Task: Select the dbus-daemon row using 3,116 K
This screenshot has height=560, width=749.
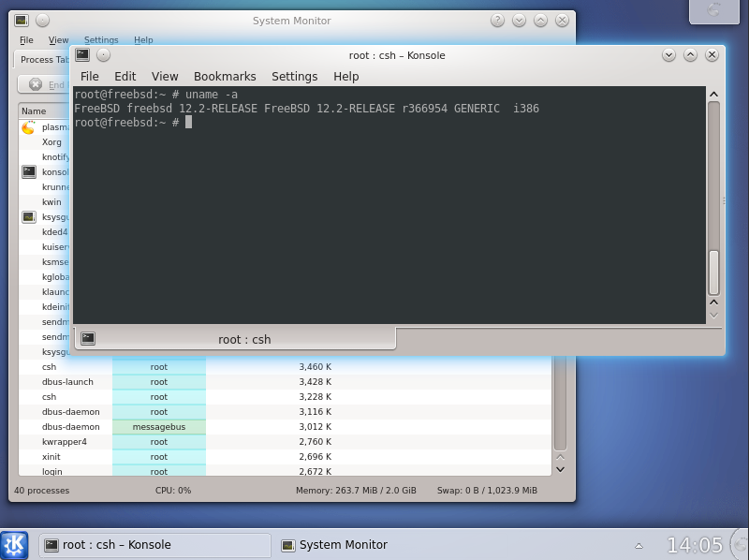Action: [285, 412]
